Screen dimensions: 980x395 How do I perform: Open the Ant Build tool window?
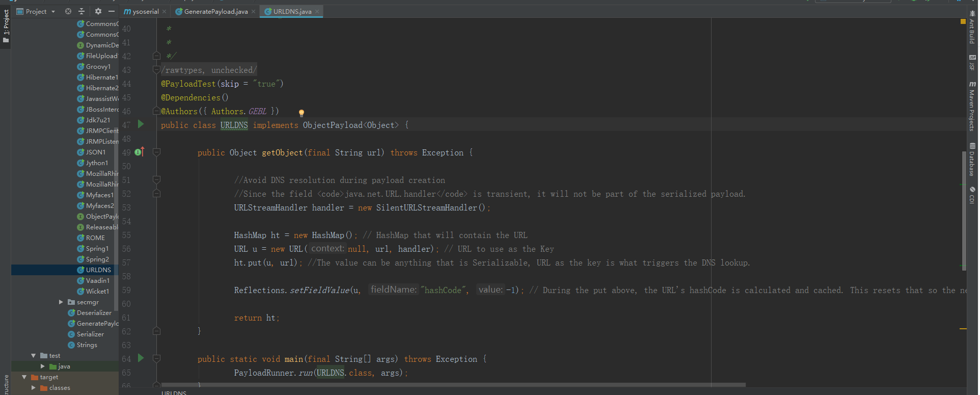pyautogui.click(x=972, y=28)
